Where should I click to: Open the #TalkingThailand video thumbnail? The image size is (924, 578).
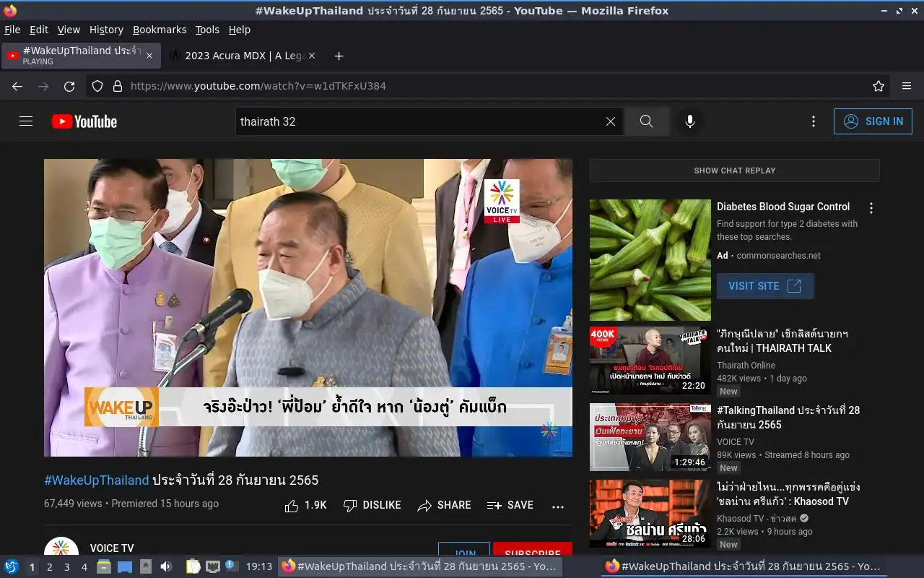point(650,437)
